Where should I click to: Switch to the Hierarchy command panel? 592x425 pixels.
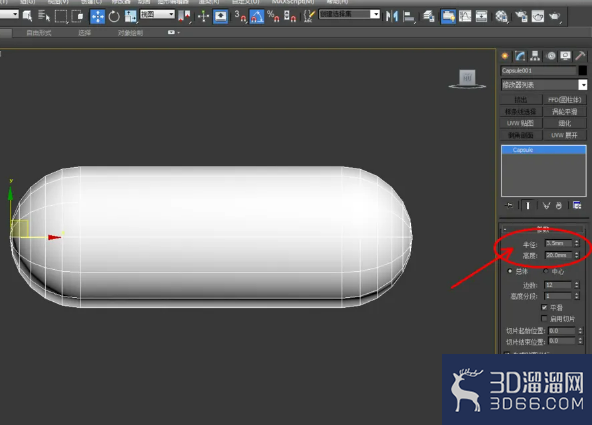[x=535, y=56]
